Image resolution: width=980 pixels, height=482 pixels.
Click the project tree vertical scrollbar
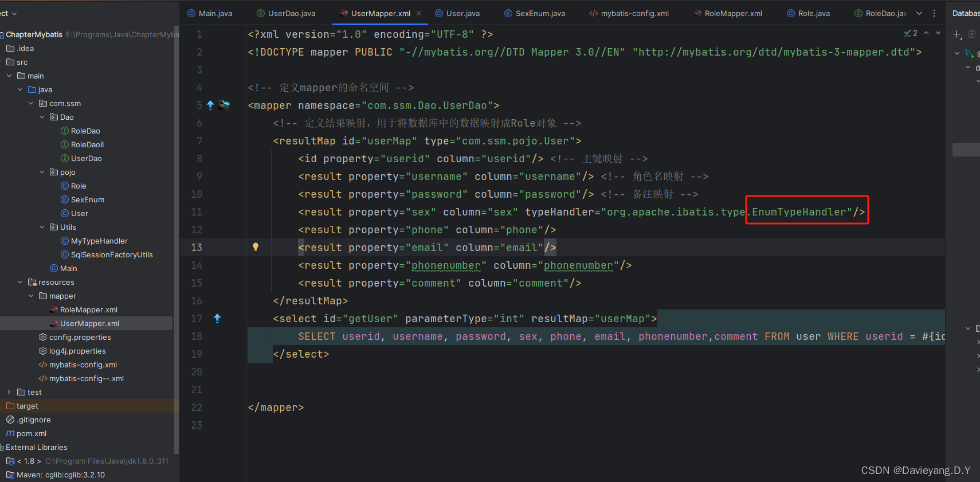coord(176,241)
